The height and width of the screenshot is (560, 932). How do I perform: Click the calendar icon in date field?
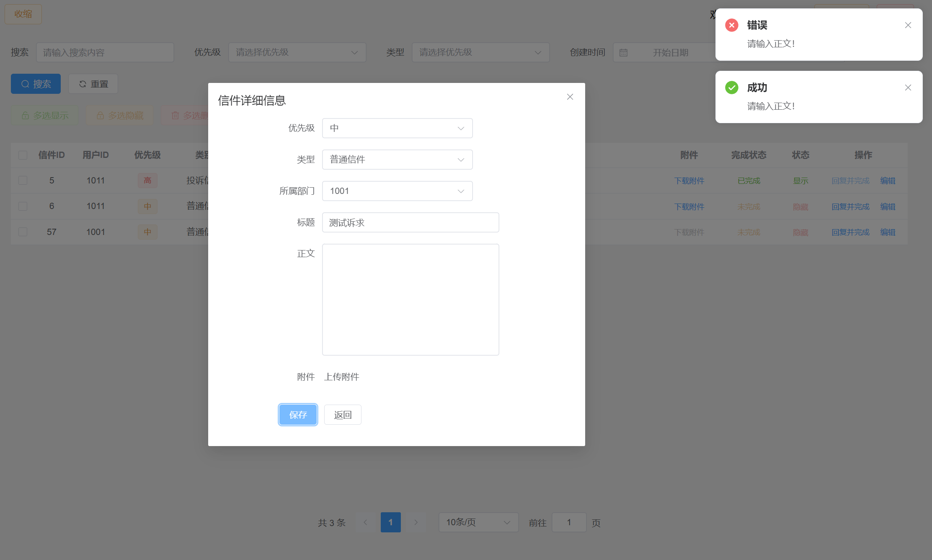[x=623, y=53]
